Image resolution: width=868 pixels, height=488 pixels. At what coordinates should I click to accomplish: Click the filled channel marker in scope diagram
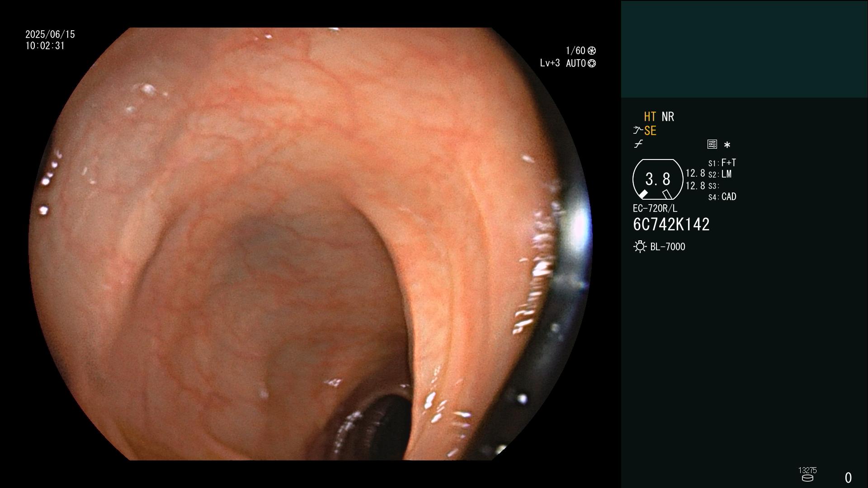point(643,194)
